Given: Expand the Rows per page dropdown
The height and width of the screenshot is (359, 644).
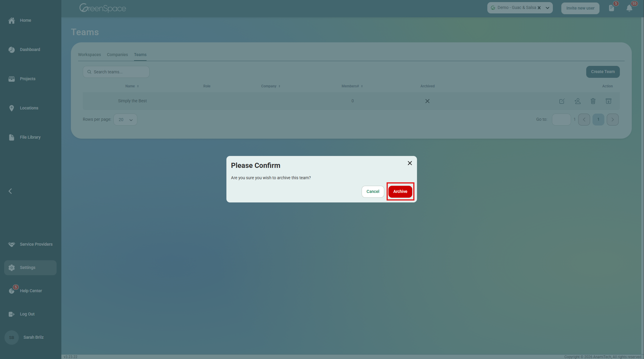Looking at the screenshot, I should [125, 120].
